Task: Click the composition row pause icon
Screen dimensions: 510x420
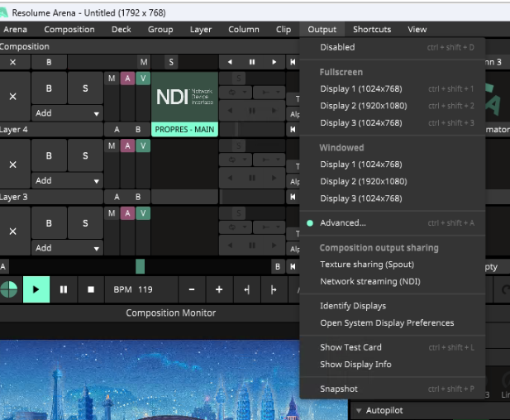Action: tap(252, 62)
